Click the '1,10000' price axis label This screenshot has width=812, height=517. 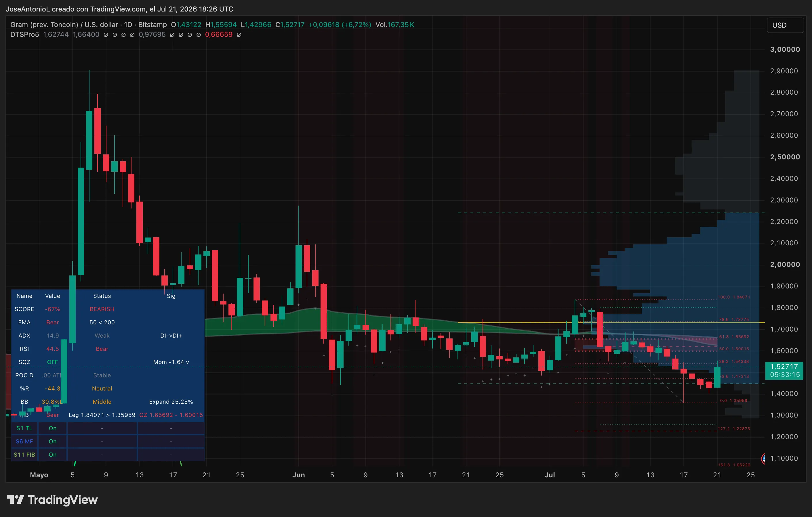784,458
